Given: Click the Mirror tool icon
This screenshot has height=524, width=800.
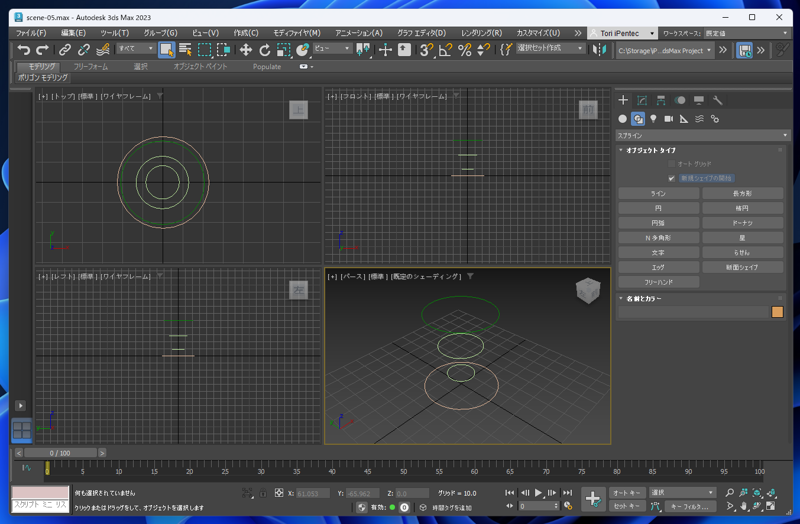Looking at the screenshot, I should (x=599, y=49).
